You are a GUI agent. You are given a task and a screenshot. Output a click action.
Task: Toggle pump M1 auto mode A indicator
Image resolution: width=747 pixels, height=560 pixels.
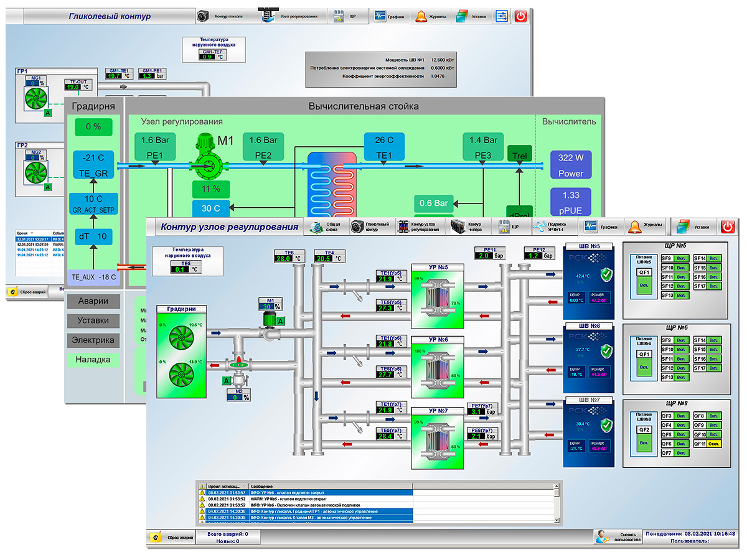coord(281,321)
